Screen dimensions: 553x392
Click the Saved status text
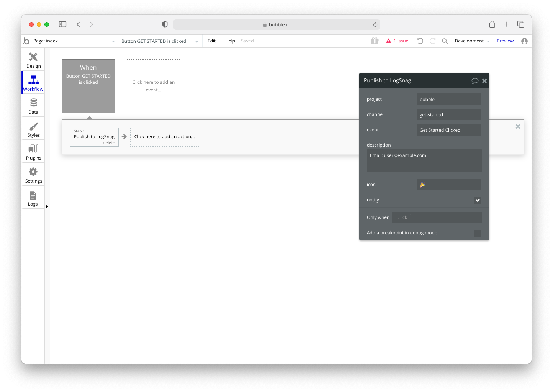[x=247, y=41]
